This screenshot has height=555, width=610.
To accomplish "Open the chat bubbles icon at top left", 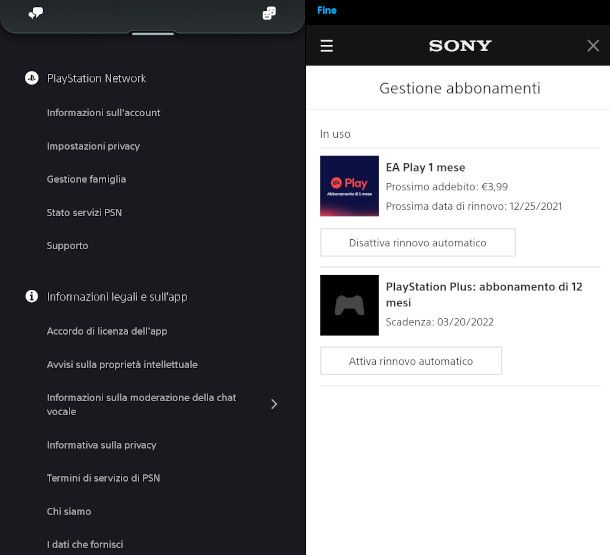I will tap(36, 13).
